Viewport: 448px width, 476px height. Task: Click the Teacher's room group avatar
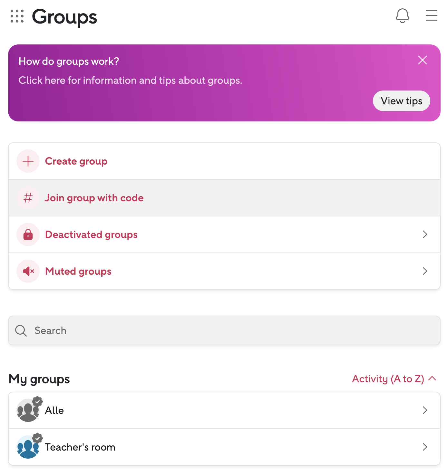28,447
